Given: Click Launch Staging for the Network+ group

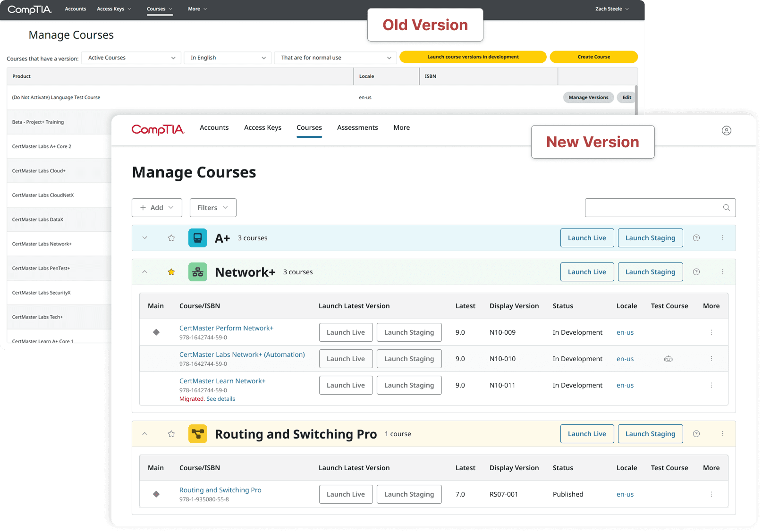Looking at the screenshot, I should [x=650, y=272].
